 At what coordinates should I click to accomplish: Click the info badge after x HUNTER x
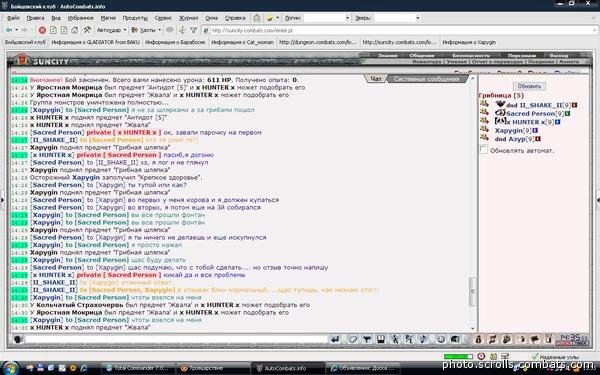point(558,122)
